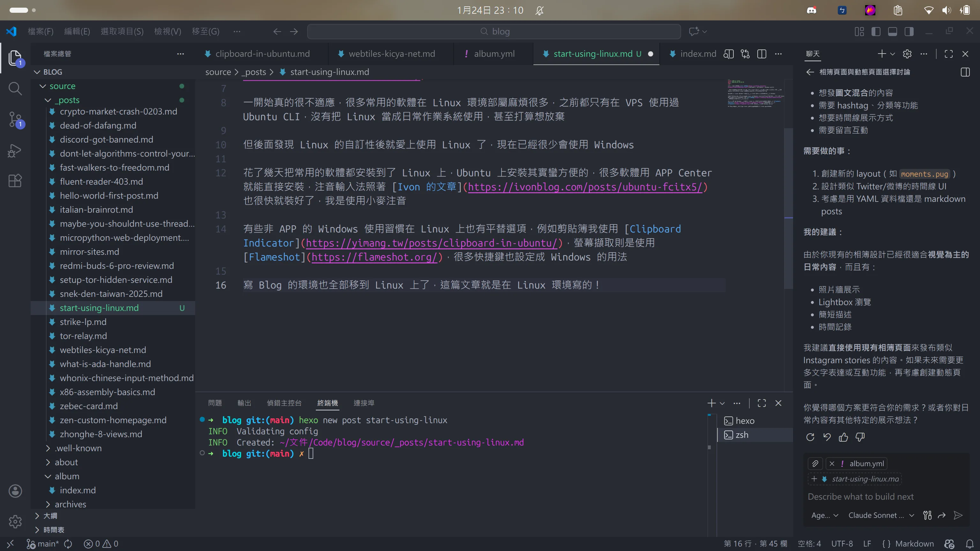The image size is (980, 551).
Task: Click the Search icon in activity bar
Action: 15,89
